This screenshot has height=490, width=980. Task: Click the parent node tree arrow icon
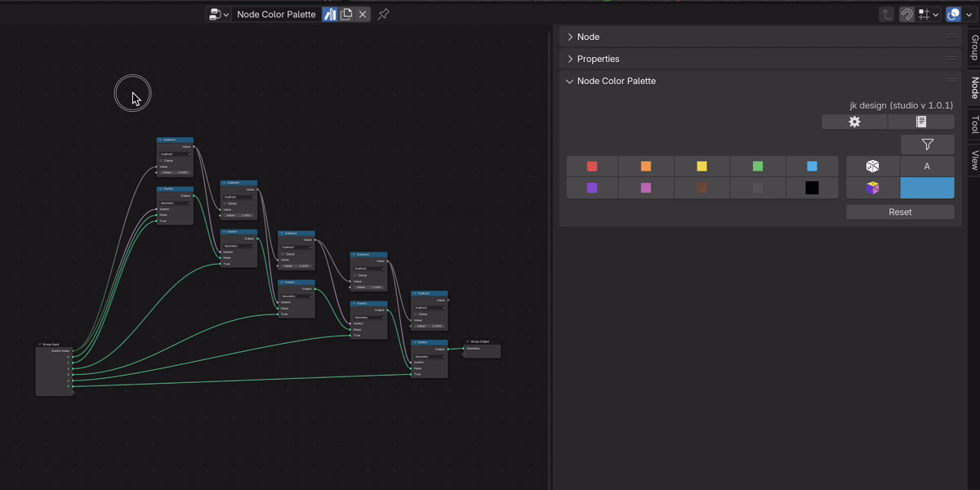[886, 15]
